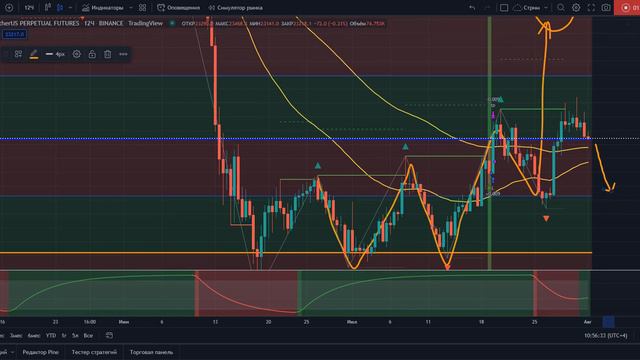Viewport: 640px width, 360px height.
Task: Select the YTD date range
Action: pyautogui.click(x=51, y=336)
